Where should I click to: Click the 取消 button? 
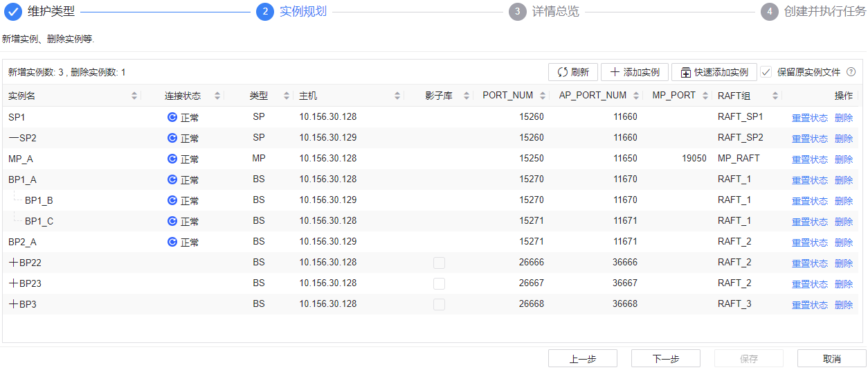coord(832,358)
